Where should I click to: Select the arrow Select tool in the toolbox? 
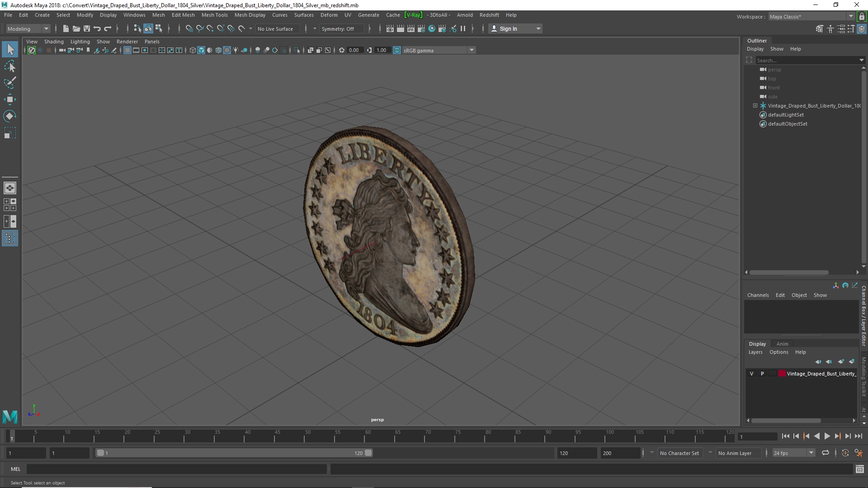[10, 49]
